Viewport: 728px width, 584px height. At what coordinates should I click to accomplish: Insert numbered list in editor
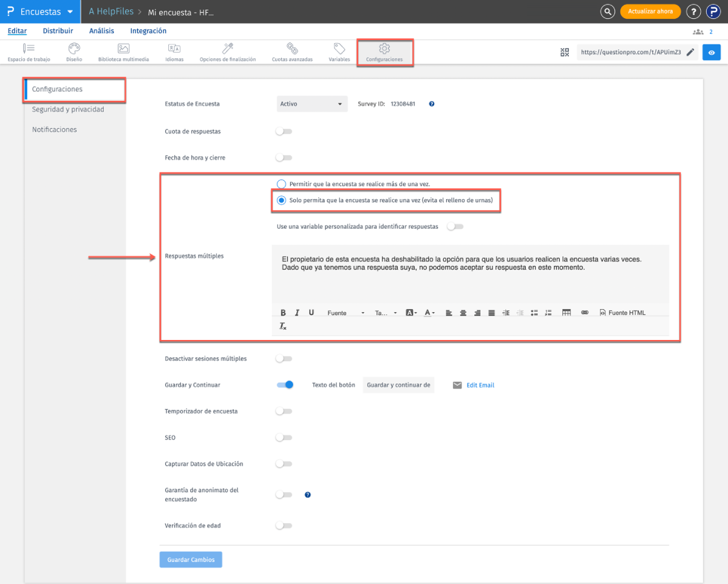[x=548, y=313]
